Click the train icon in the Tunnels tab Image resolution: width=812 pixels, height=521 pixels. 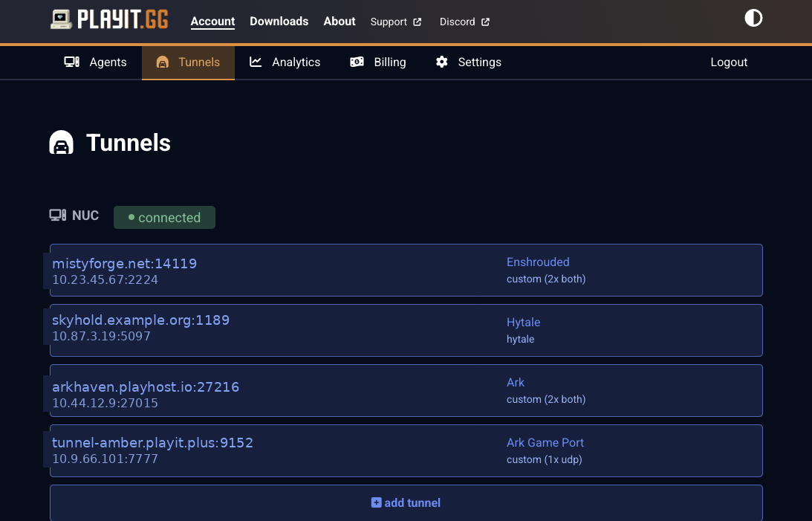coord(162,62)
